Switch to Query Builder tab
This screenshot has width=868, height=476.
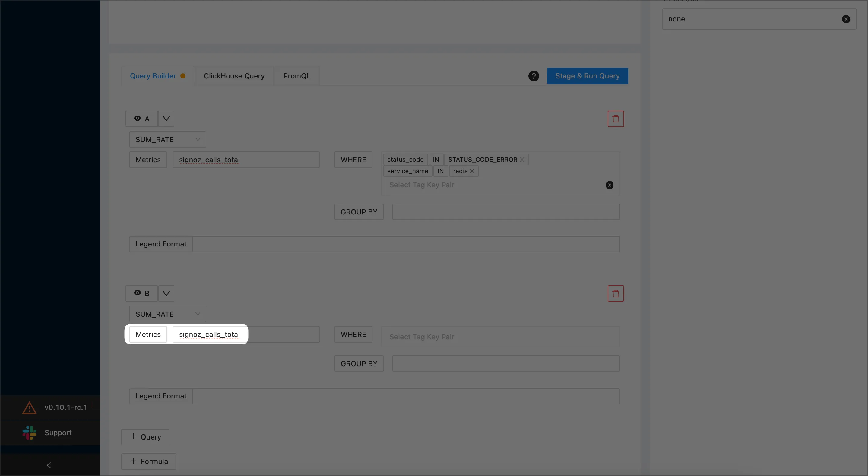[x=157, y=76]
